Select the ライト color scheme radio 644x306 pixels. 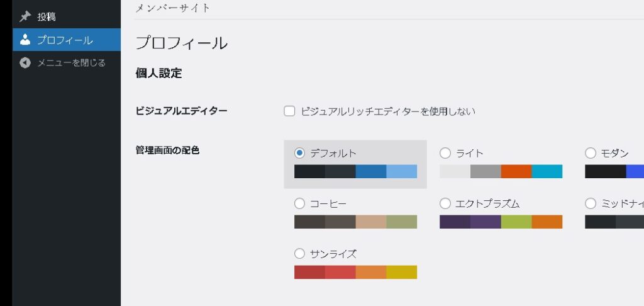tap(445, 153)
